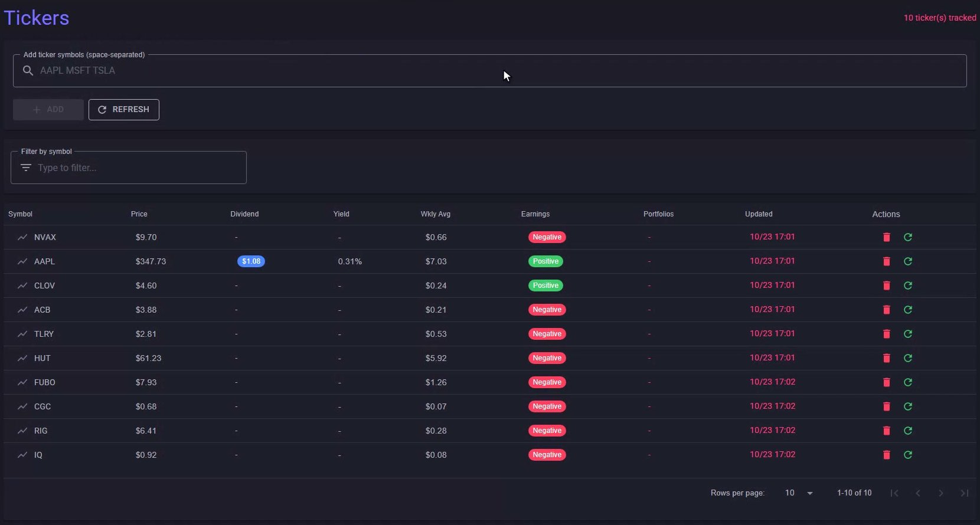Refresh the RIG ticker
The height and width of the screenshot is (525, 980).
click(908, 431)
